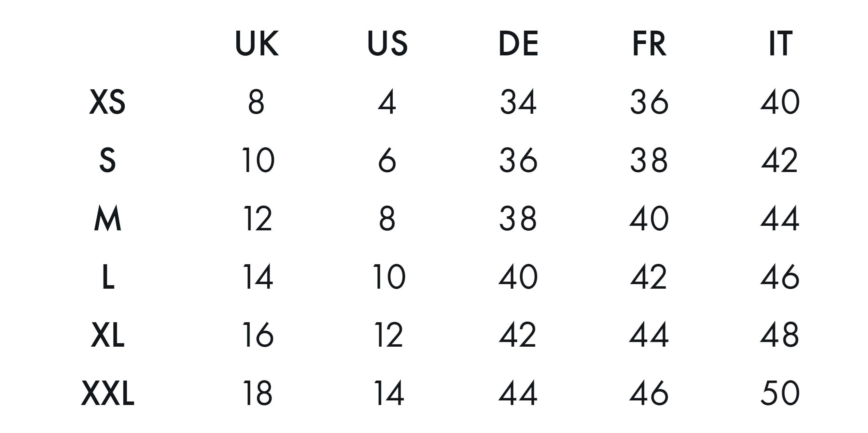Viewport: 868px width, 433px height.
Task: Click DE size 34 in XS row
Action: (518, 102)
